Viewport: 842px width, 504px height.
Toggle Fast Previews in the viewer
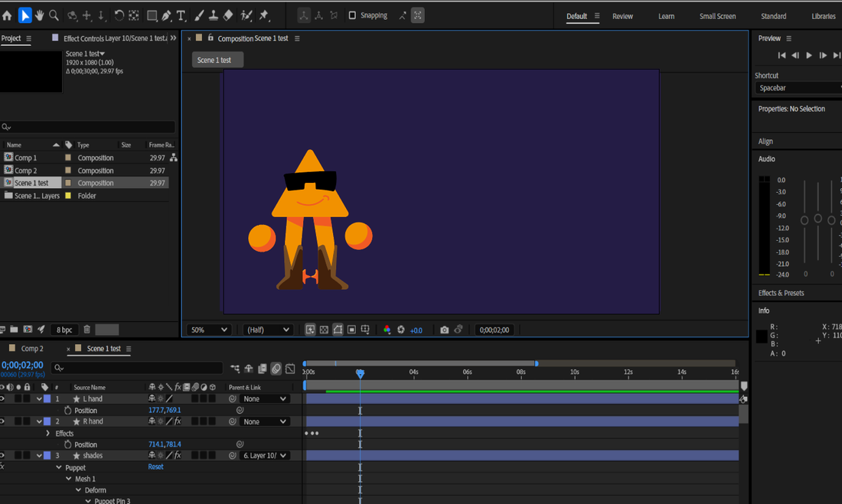pyautogui.click(x=310, y=330)
